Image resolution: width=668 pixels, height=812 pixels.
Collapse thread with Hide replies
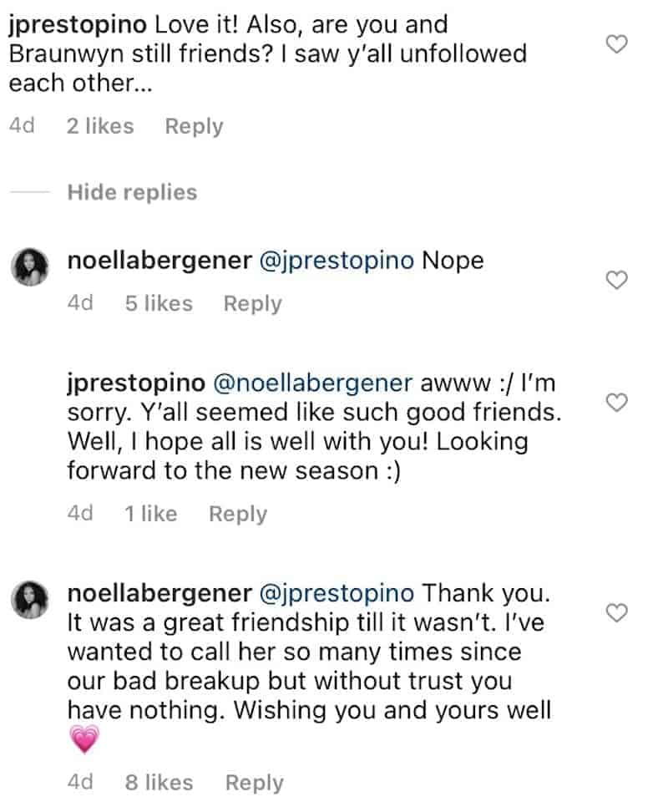(132, 192)
